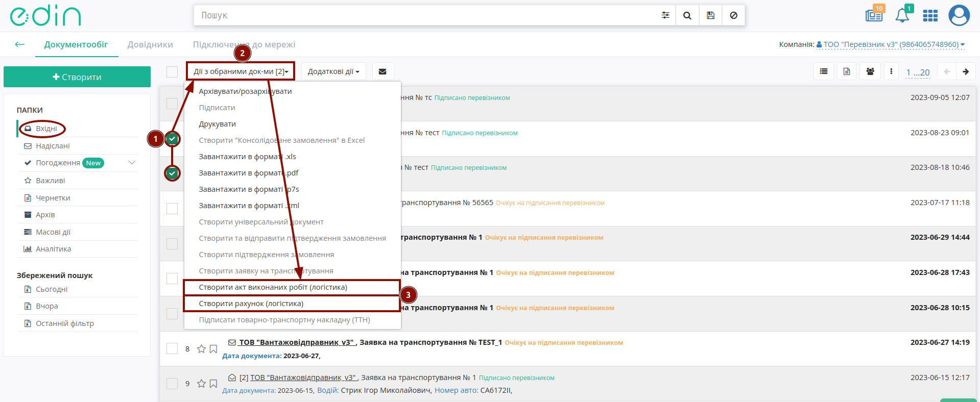
Task: Open search filter settings sliders icon
Action: pos(665,15)
